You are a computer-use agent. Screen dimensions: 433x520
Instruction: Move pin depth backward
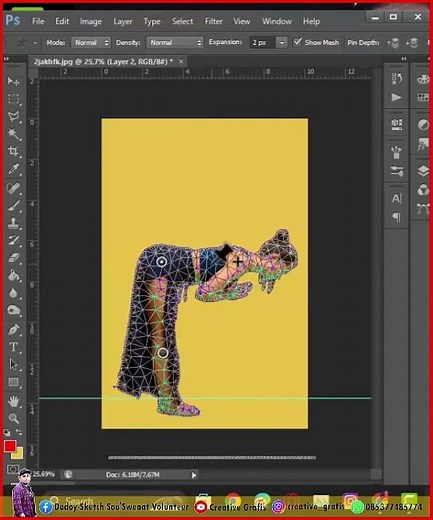(x=413, y=43)
